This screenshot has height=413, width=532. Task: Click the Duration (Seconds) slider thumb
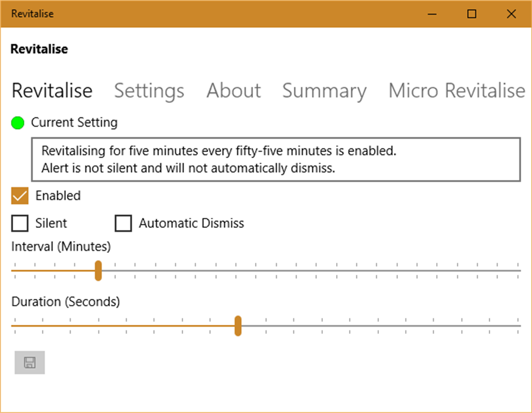(x=238, y=326)
